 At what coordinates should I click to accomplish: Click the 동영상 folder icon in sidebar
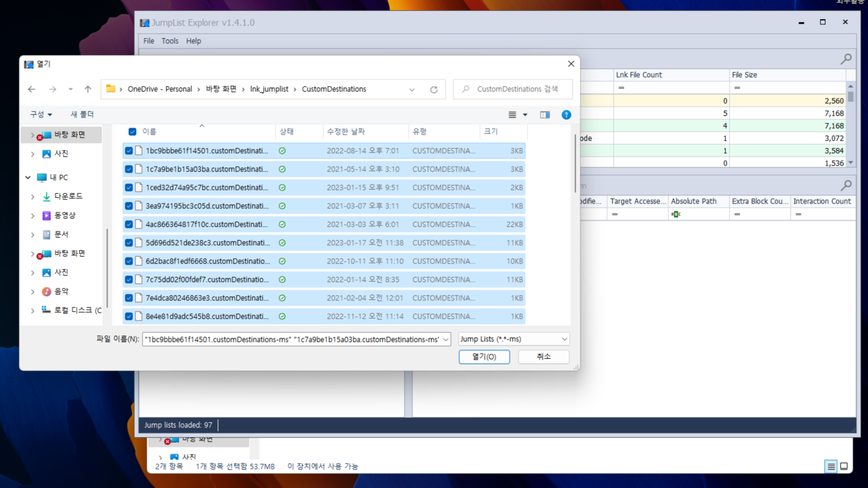click(x=46, y=216)
